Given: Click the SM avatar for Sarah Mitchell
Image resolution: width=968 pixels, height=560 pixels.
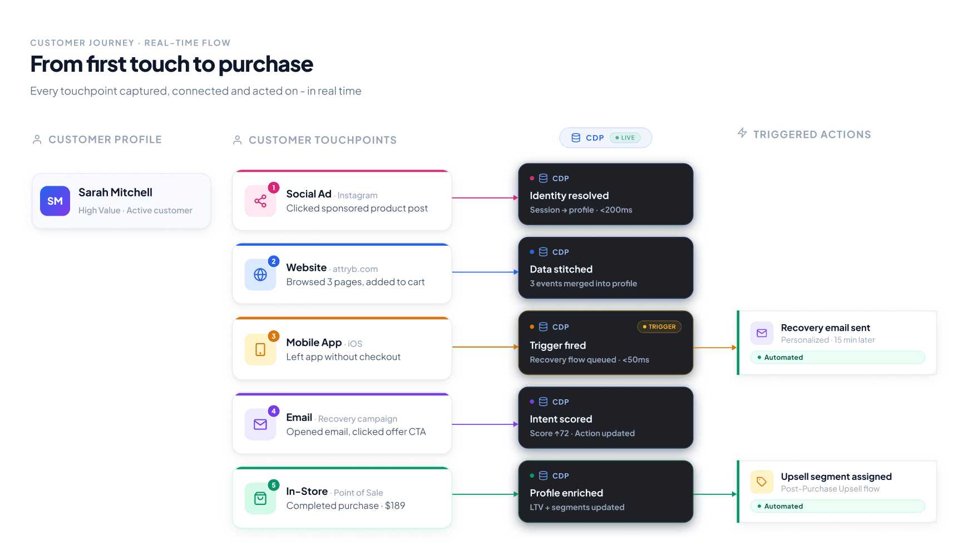Looking at the screenshot, I should 55,201.
